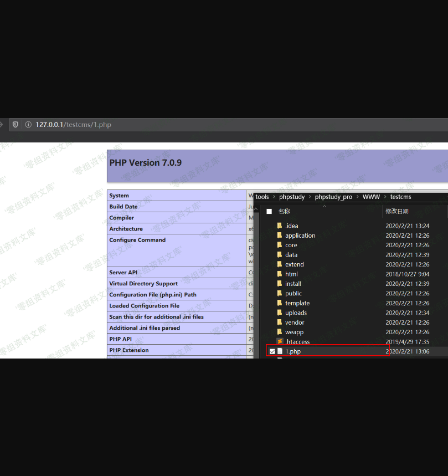This screenshot has height=476, width=448.
Task: Expand breadcrumb chevron after phpstudy_pro
Action: (x=357, y=197)
